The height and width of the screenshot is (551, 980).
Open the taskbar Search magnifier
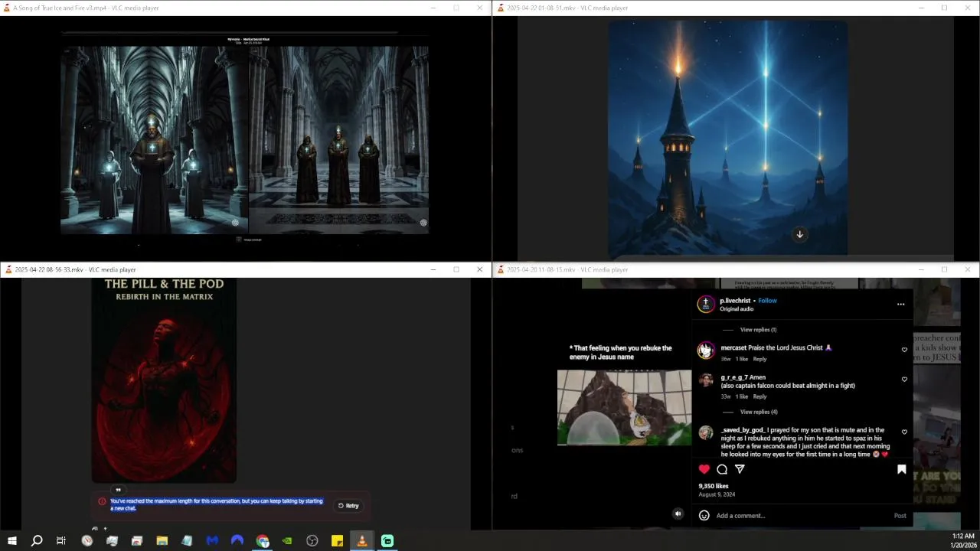pyautogui.click(x=37, y=541)
